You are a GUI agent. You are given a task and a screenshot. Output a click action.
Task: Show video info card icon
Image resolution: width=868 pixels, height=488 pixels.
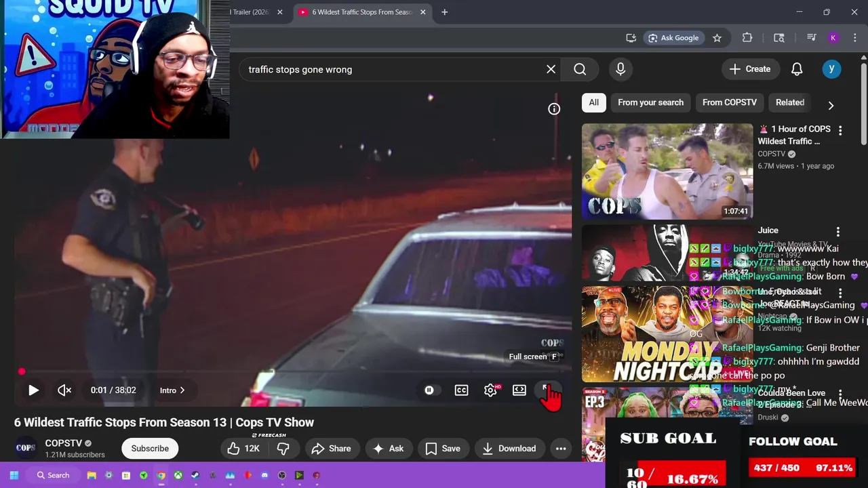point(554,109)
